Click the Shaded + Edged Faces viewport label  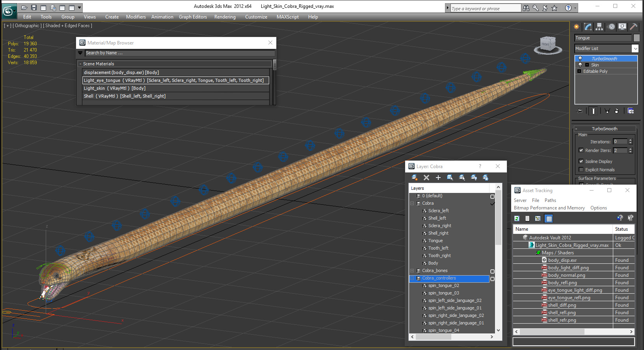[67, 26]
